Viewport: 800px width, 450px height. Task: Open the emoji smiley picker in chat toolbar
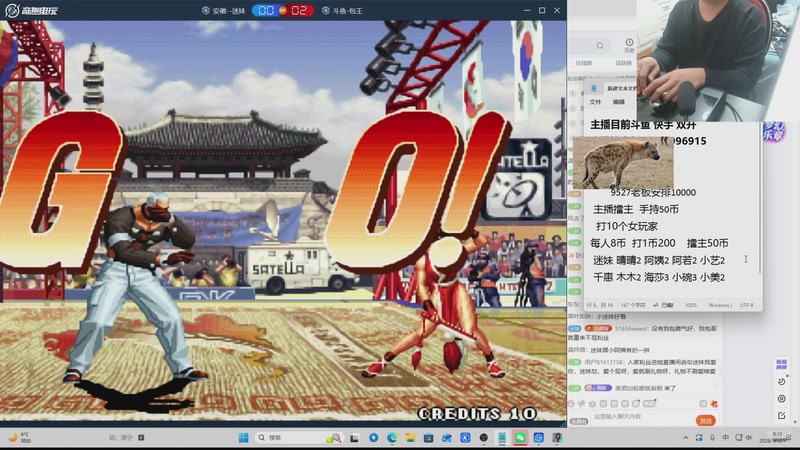coord(571,404)
